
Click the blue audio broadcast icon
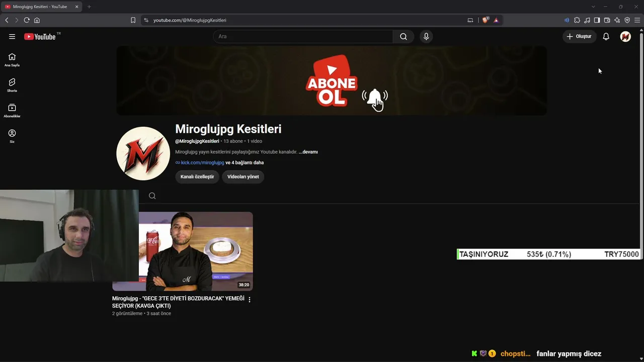point(567,20)
